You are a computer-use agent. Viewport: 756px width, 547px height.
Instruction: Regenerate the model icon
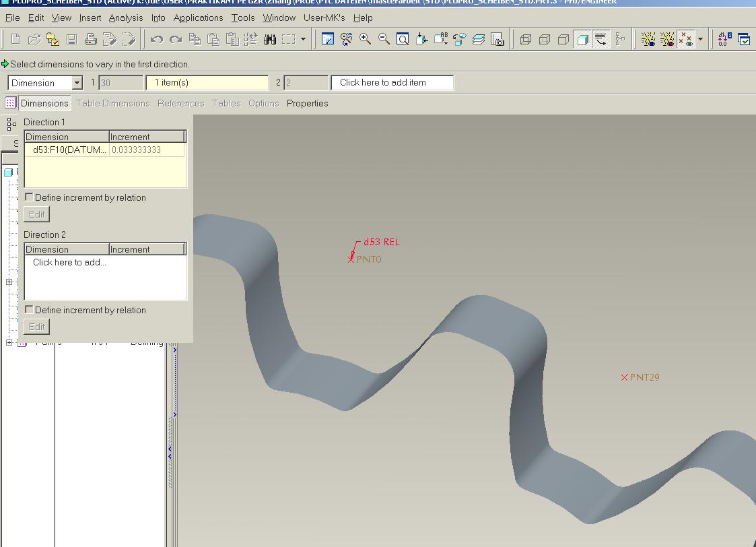[250, 39]
